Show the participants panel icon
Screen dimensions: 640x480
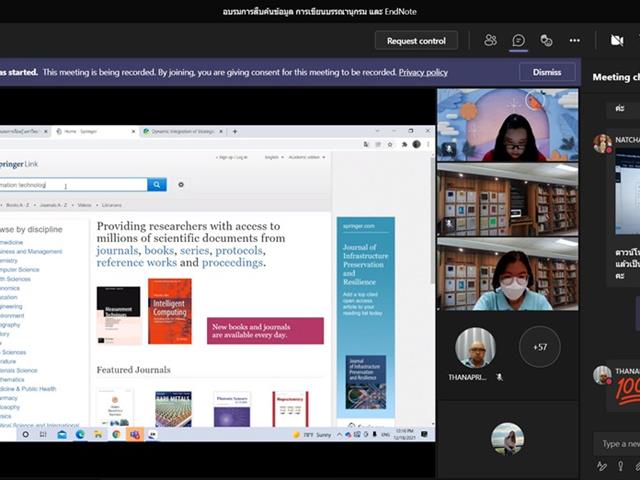coord(490,40)
